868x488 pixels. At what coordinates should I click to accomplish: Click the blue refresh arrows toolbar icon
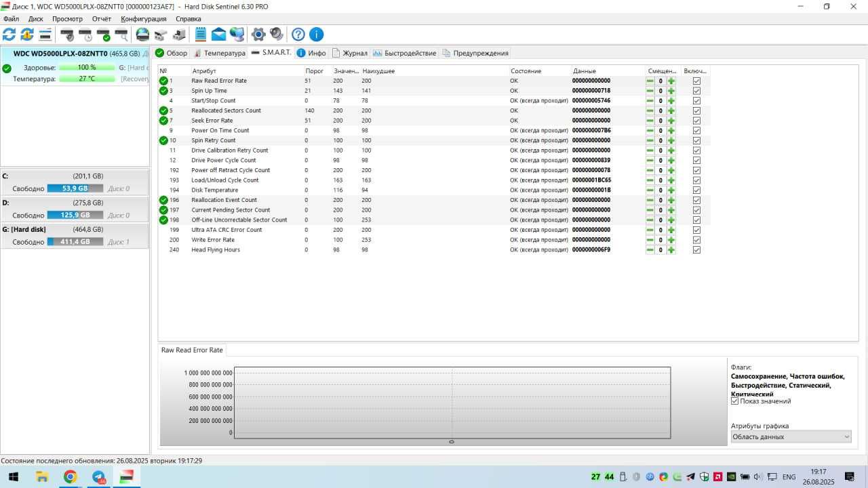(9, 35)
